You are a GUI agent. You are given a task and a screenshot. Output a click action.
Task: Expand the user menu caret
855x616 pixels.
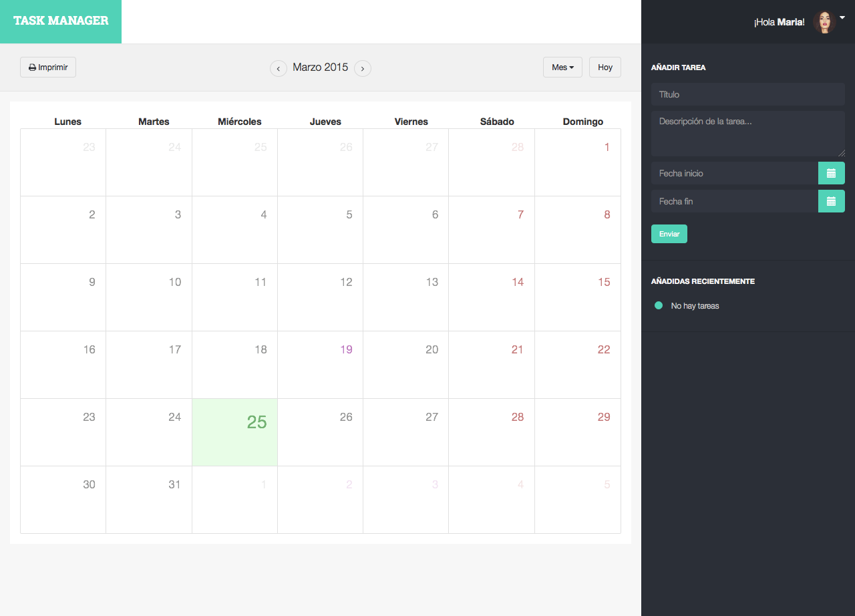(x=842, y=18)
